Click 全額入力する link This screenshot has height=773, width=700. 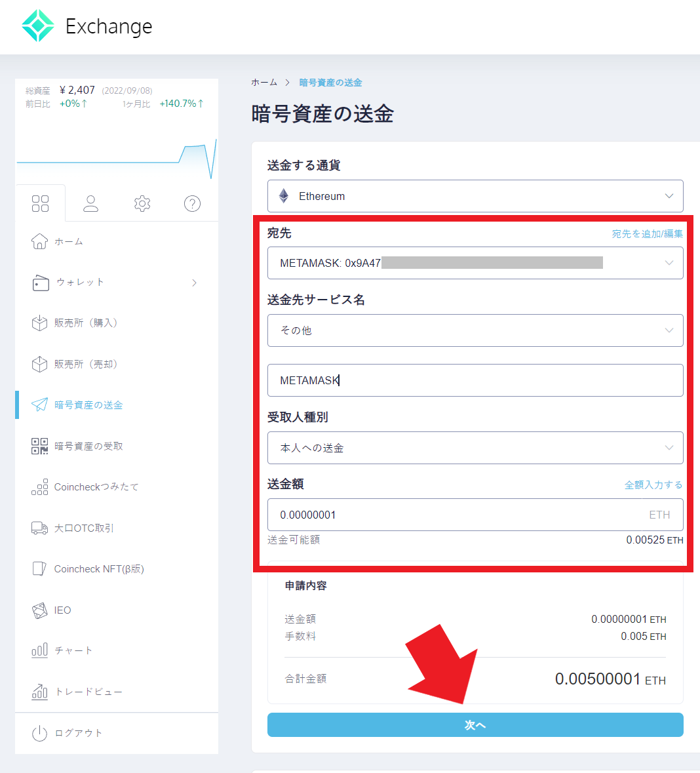(x=653, y=485)
